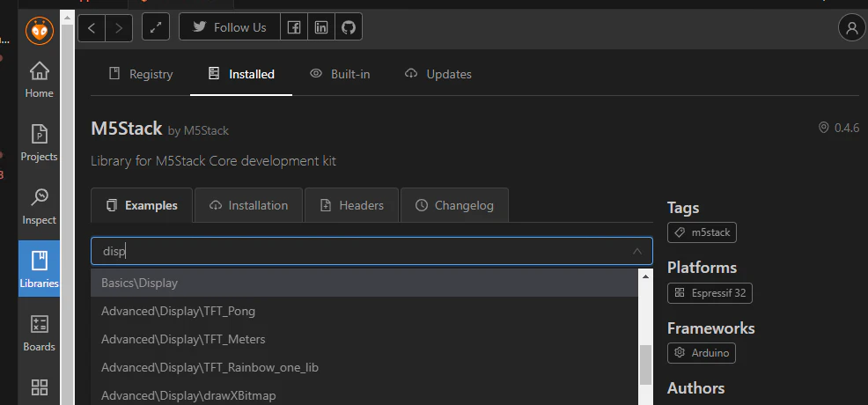Click the Espressif 32 platform button

[710, 292]
